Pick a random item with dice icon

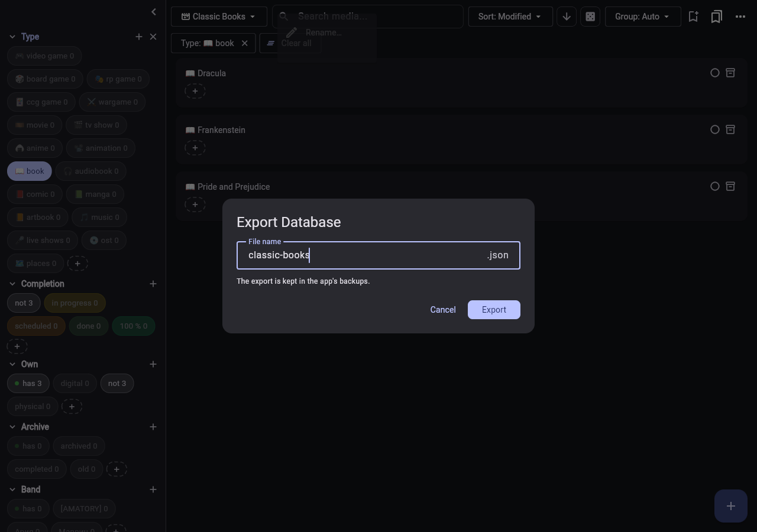590,17
